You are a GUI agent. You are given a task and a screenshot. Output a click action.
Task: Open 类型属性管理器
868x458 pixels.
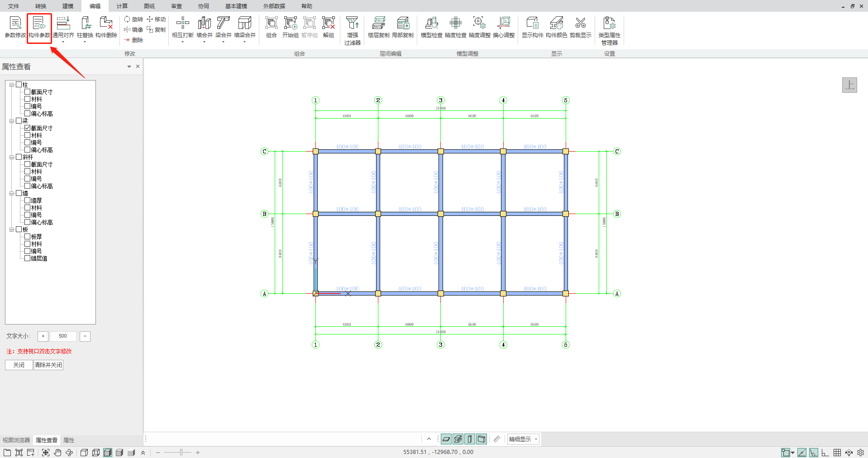point(609,24)
